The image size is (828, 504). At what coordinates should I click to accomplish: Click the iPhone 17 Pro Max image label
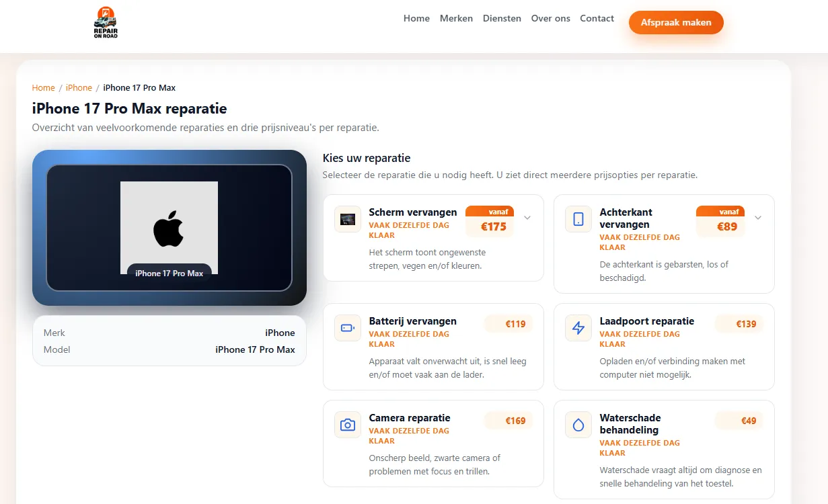[169, 273]
